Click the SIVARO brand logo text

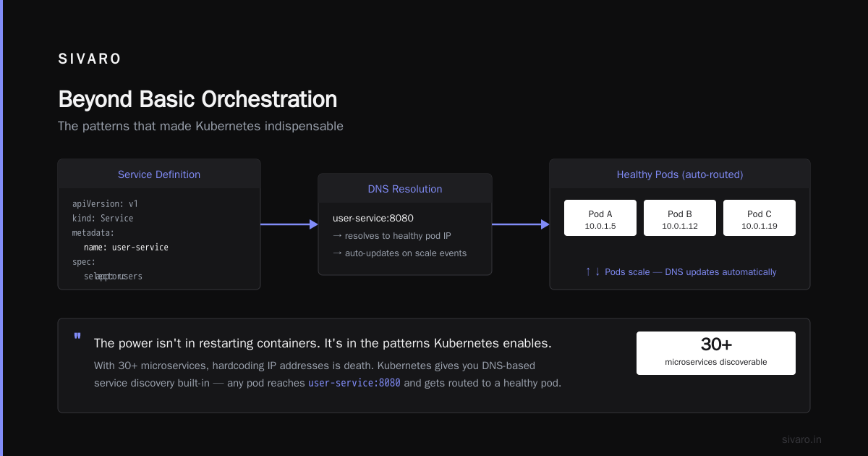click(x=90, y=59)
